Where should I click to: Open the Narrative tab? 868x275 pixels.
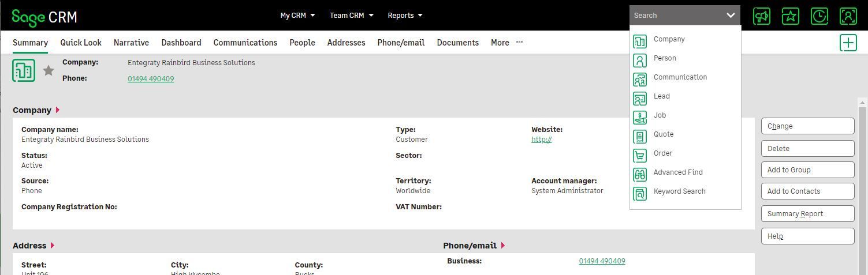131,43
